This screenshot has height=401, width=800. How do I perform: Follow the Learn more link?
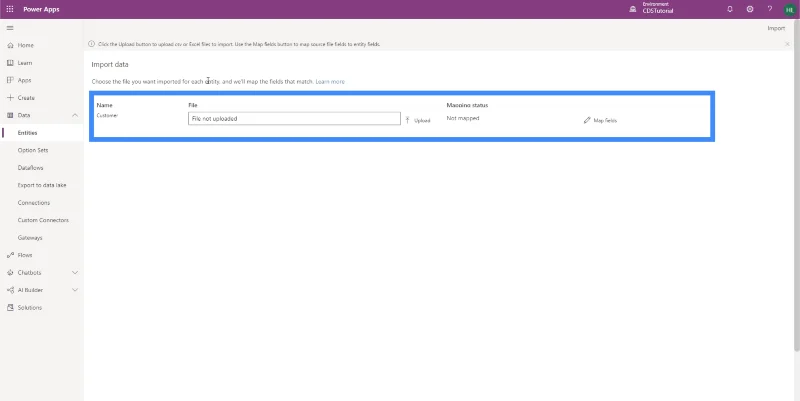click(x=330, y=82)
